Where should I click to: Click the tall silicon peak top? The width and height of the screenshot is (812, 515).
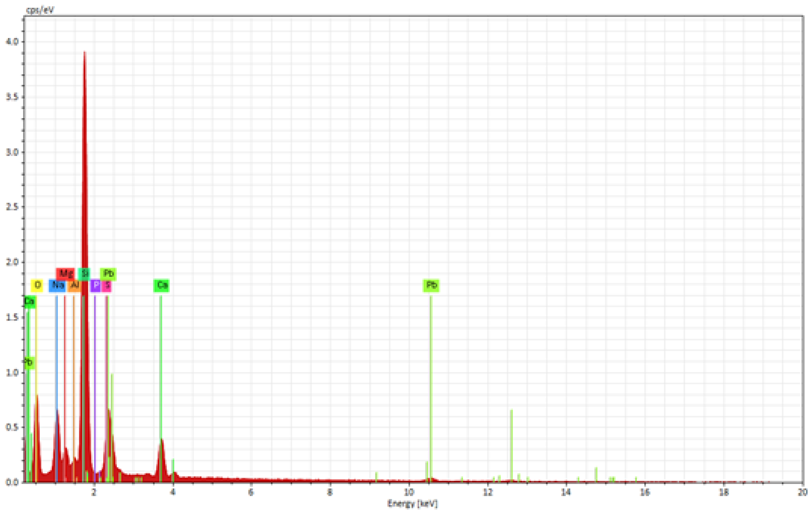pos(85,53)
